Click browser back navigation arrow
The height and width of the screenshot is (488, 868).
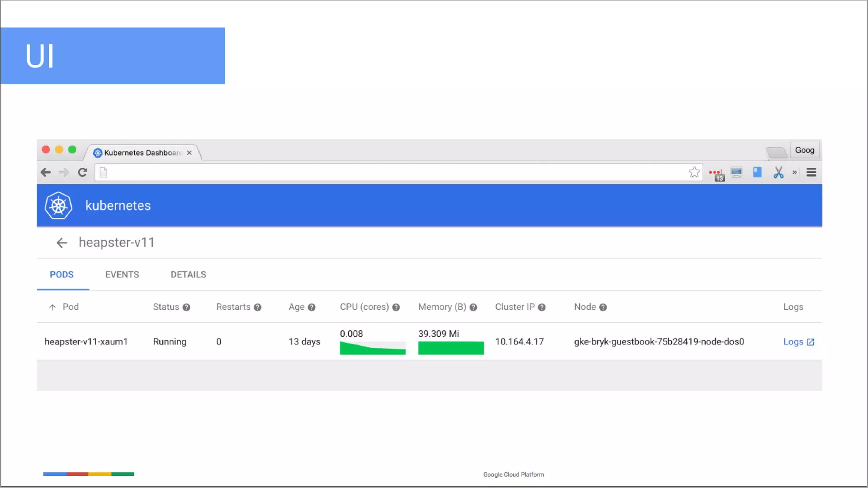point(46,172)
